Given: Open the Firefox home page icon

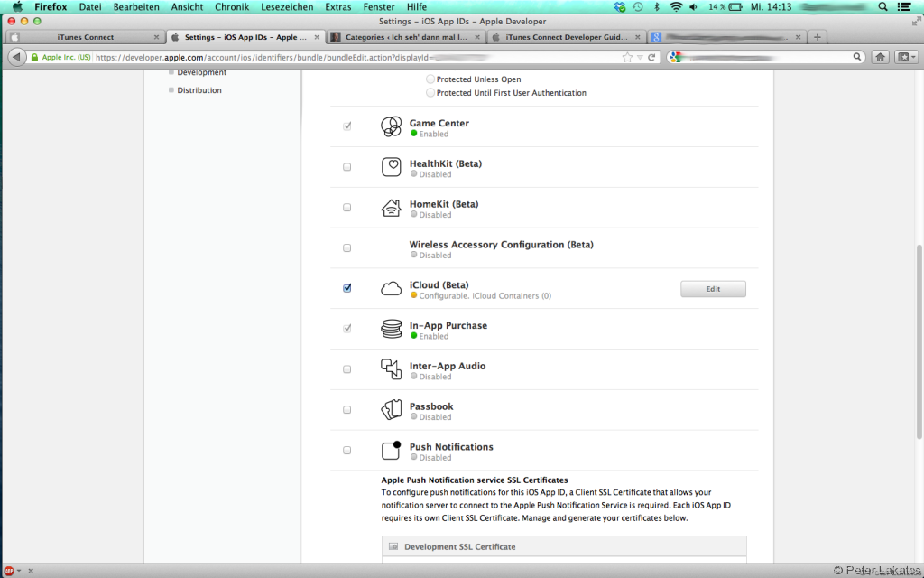Looking at the screenshot, I should pos(880,57).
